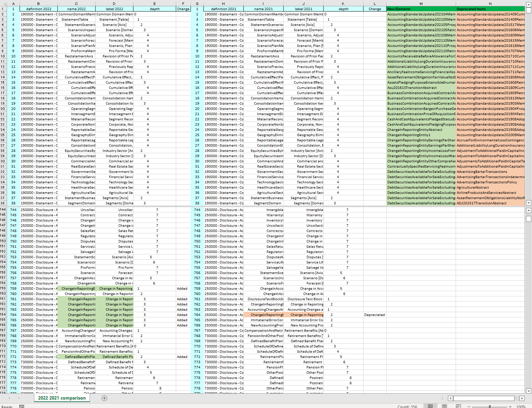Click horizontal scrollbar right arrow
Image resolution: width=532 pixels, height=408 pixels.
point(522,398)
